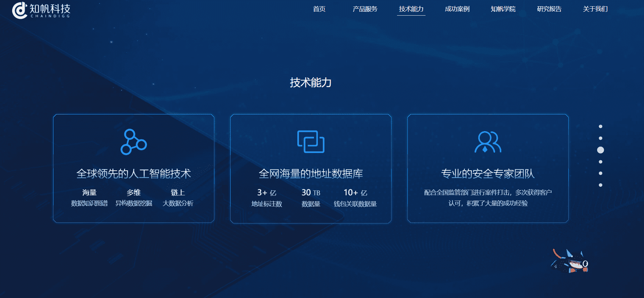Jump to the first page section dot
Viewport: 644px width, 298px height.
click(x=601, y=127)
